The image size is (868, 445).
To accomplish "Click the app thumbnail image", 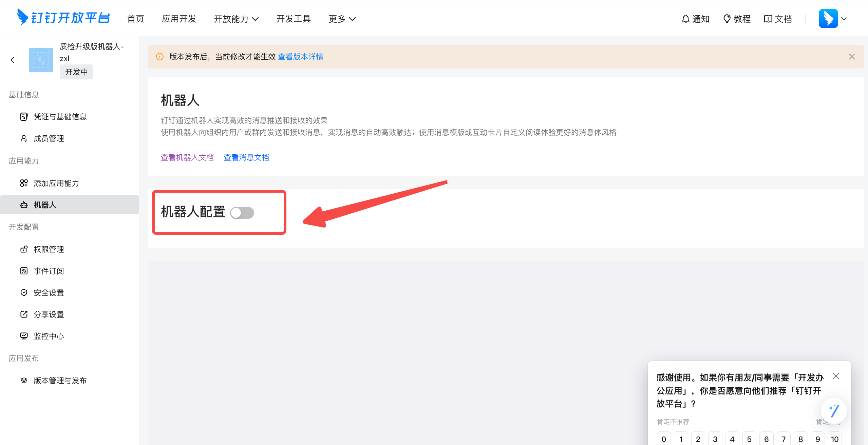I will [41, 60].
